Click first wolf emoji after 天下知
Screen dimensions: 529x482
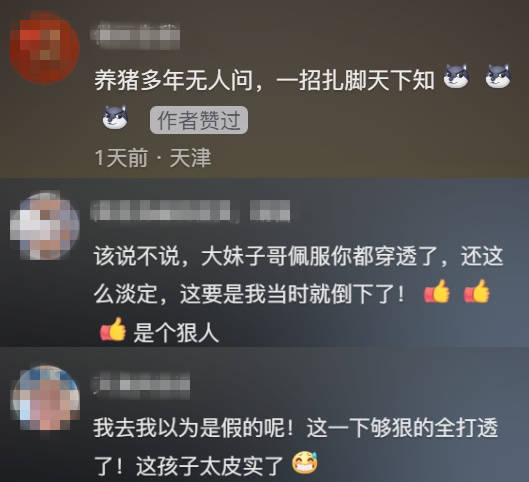pyautogui.click(x=456, y=76)
